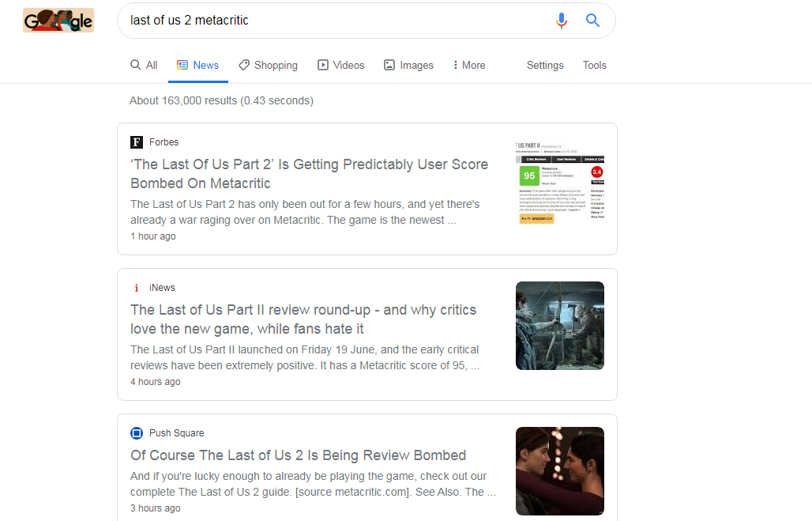Viewport: 812px width, 521px height.
Task: Click the Push Square article thumbnail
Action: [560, 471]
